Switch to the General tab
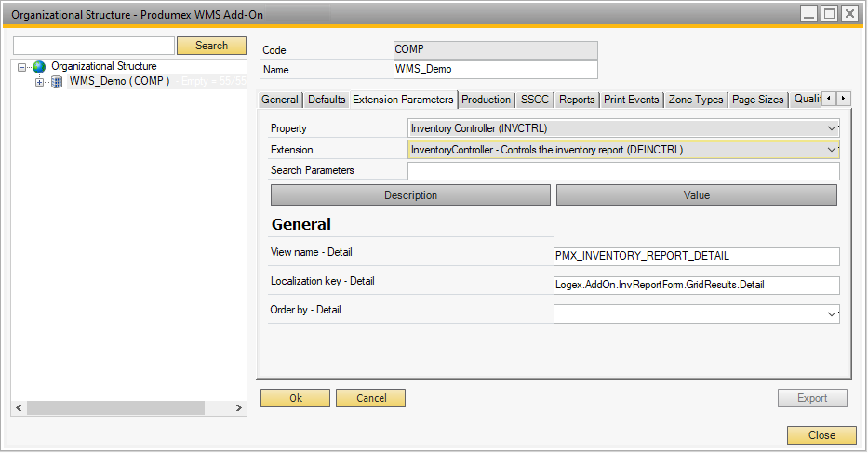868x453 pixels. [279, 100]
